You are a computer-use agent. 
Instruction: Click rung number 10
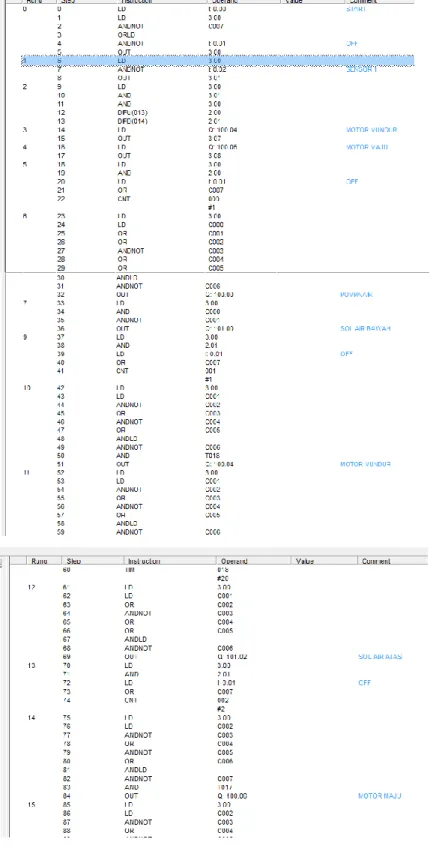(x=27, y=388)
